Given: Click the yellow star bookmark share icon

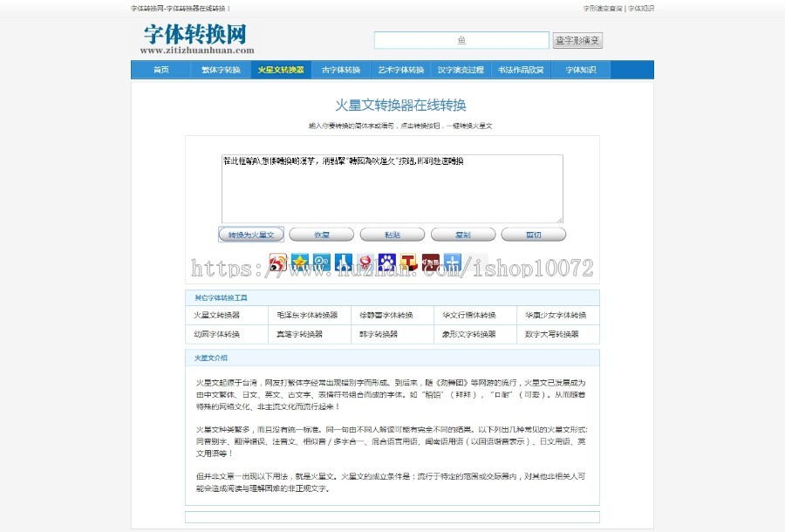Looking at the screenshot, I should pos(299,262).
